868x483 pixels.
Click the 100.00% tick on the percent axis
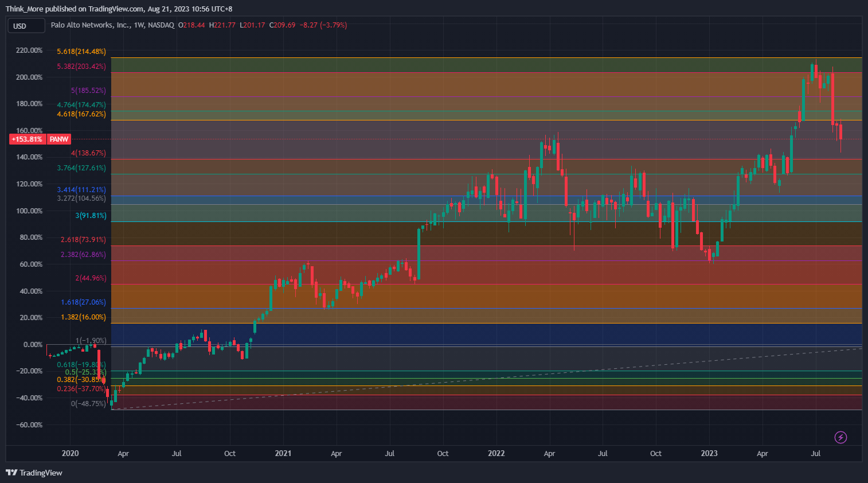pos(29,211)
